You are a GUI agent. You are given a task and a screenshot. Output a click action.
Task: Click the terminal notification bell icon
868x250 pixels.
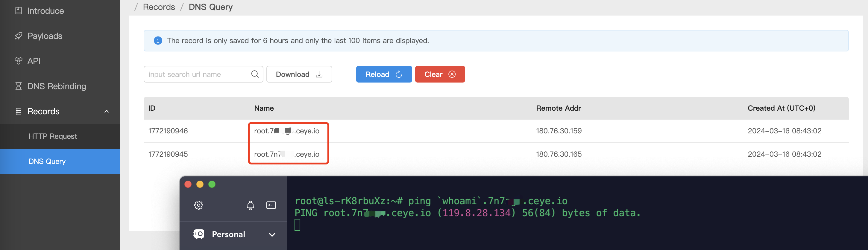(x=250, y=205)
